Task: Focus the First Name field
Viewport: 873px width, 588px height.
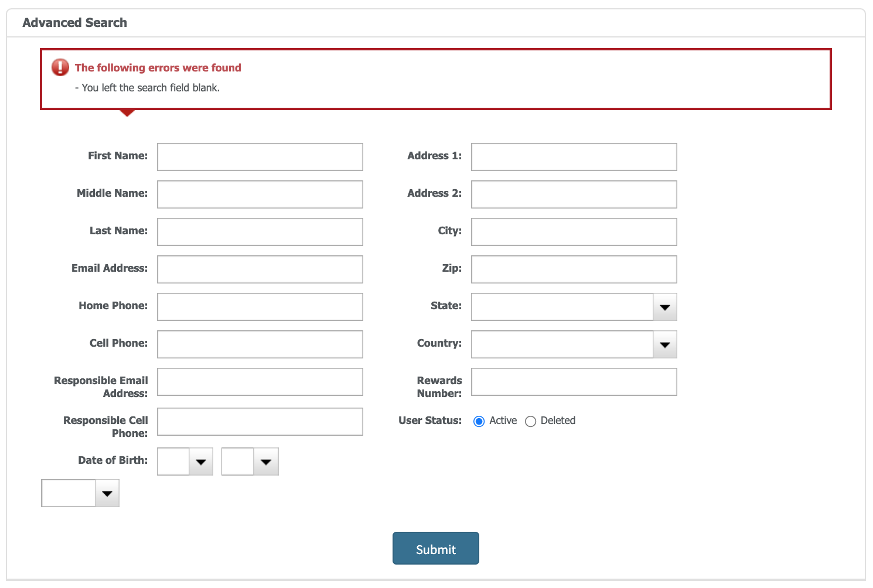Action: (x=260, y=157)
